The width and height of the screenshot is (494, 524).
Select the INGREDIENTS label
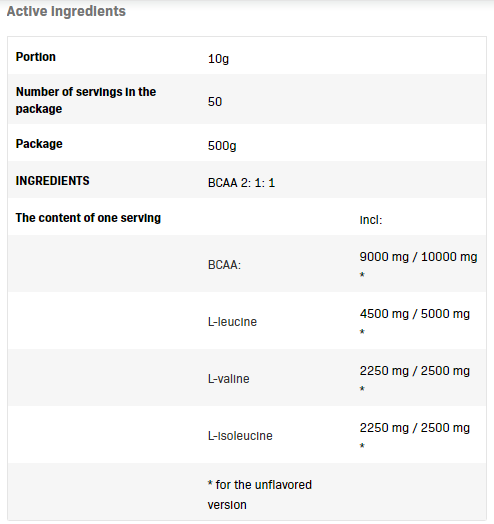[x=52, y=181]
